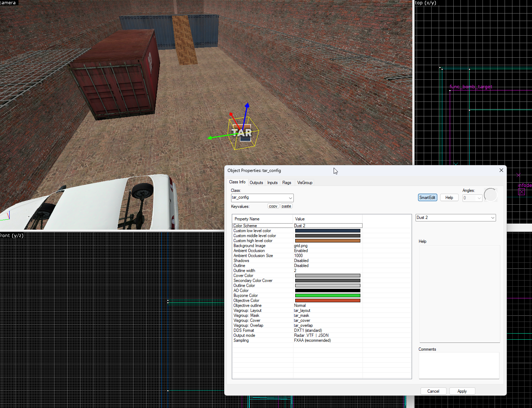Select the Visgroup: Overlap row
The image size is (532, 408).
[x=297, y=325]
